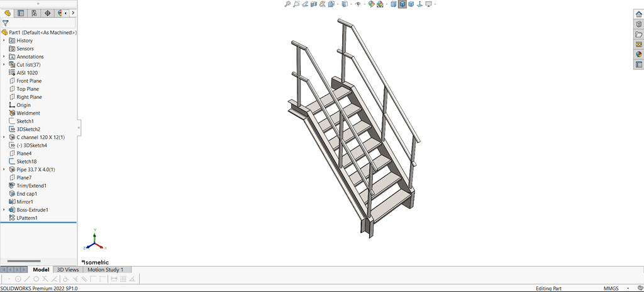644x292 pixels.
Task: Click SOLIDWORKS Resources home icon in task pane
Action: [x=639, y=14]
